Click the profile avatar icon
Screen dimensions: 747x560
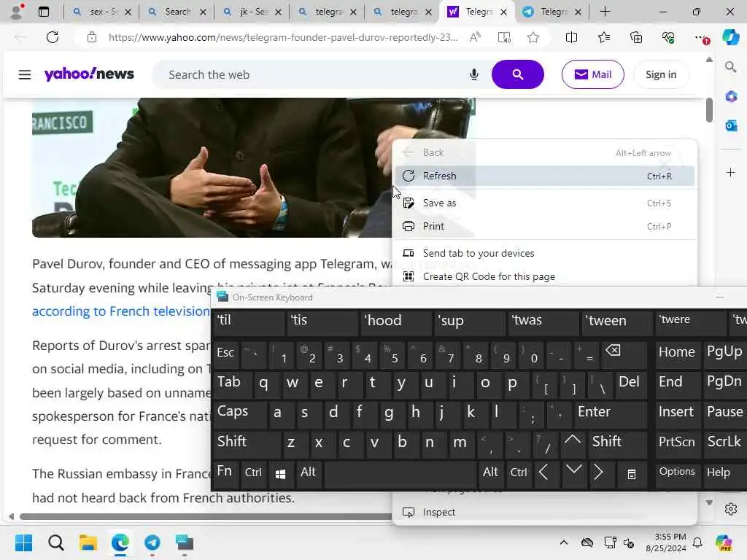17,12
